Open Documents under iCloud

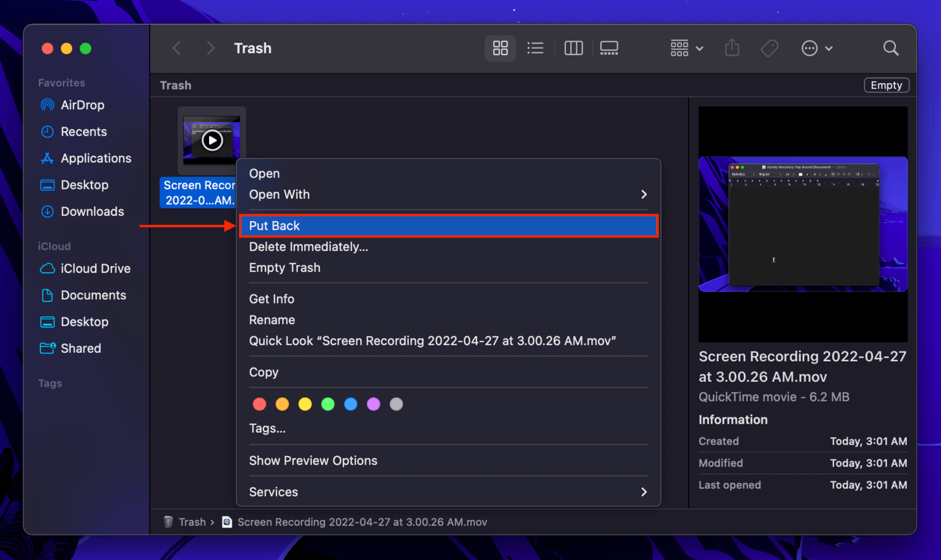point(93,295)
